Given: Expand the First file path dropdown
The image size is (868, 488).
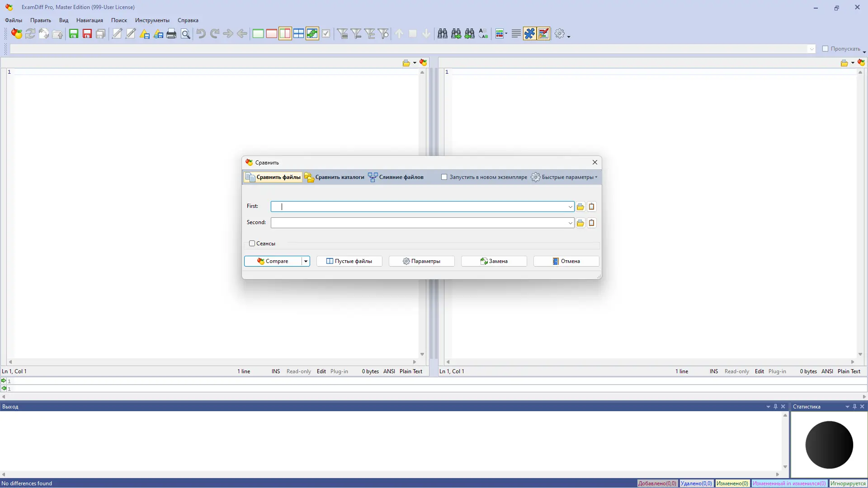Looking at the screenshot, I should (x=570, y=207).
